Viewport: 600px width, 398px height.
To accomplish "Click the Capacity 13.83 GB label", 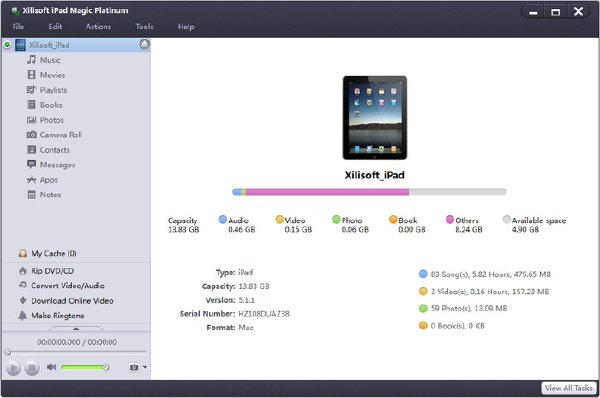I will [184, 225].
